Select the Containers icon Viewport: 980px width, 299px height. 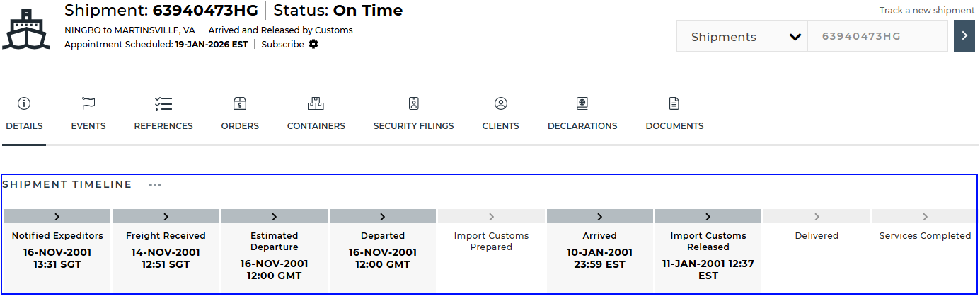click(x=316, y=104)
